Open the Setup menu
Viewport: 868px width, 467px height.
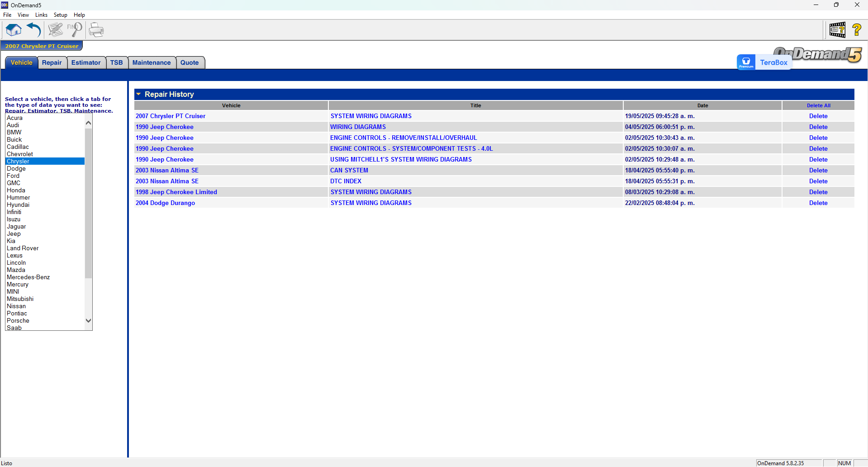click(x=60, y=15)
